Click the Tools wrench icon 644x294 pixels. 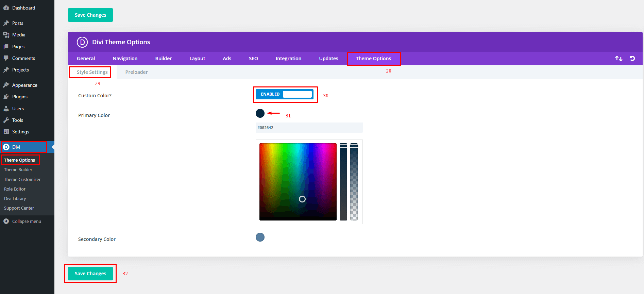tap(6, 120)
